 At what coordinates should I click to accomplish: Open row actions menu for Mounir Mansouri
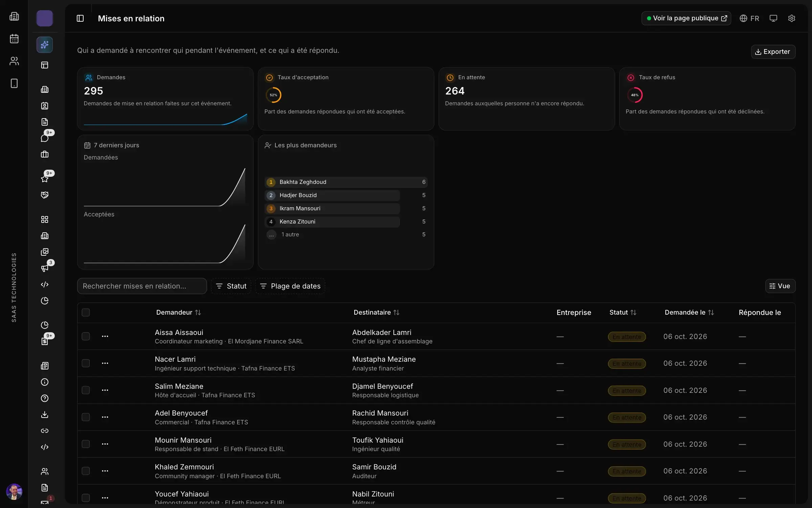click(105, 444)
